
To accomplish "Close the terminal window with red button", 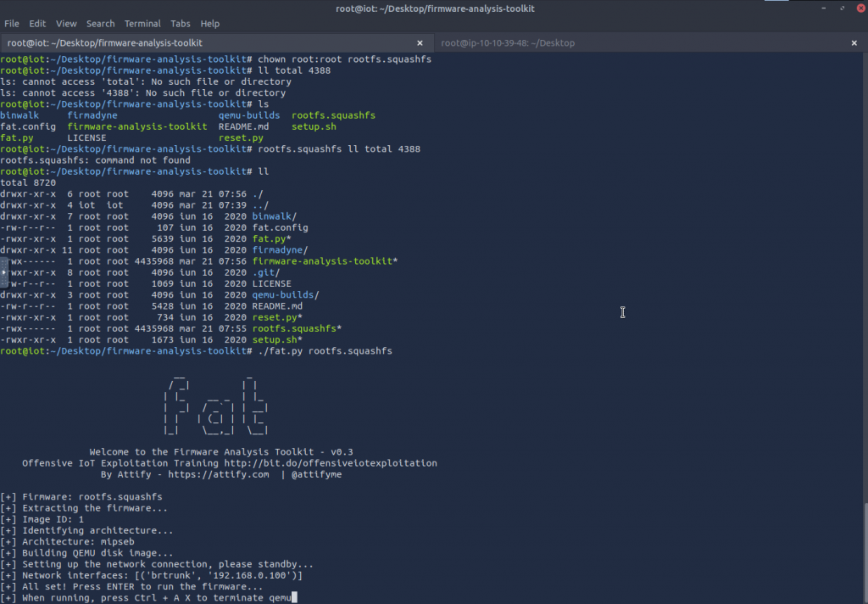I will [861, 8].
